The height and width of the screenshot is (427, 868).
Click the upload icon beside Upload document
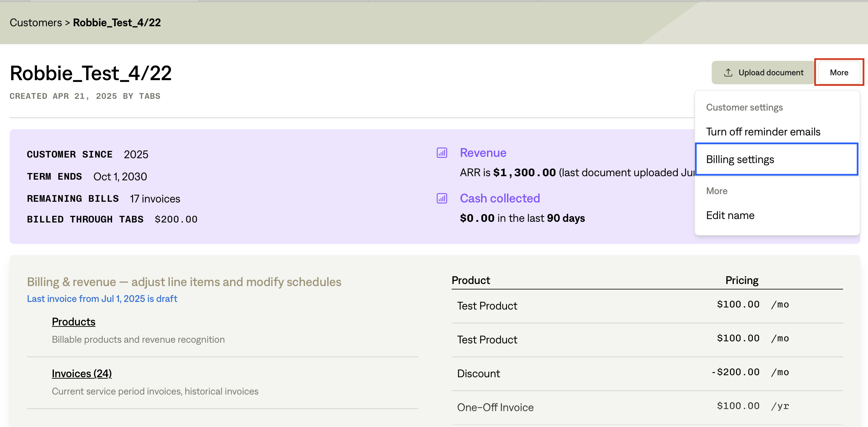point(729,72)
